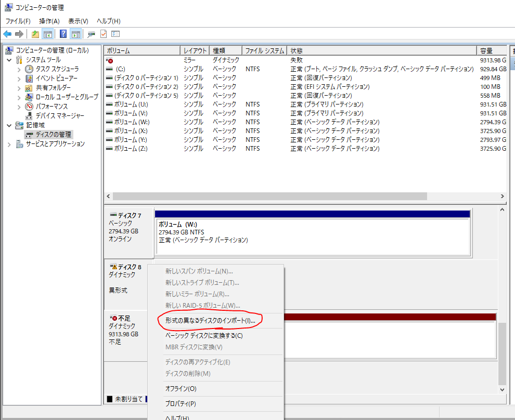The width and height of the screenshot is (515, 420).
Task: Toggle the Show/Hide Action Pane toolbar icon
Action: point(76,34)
